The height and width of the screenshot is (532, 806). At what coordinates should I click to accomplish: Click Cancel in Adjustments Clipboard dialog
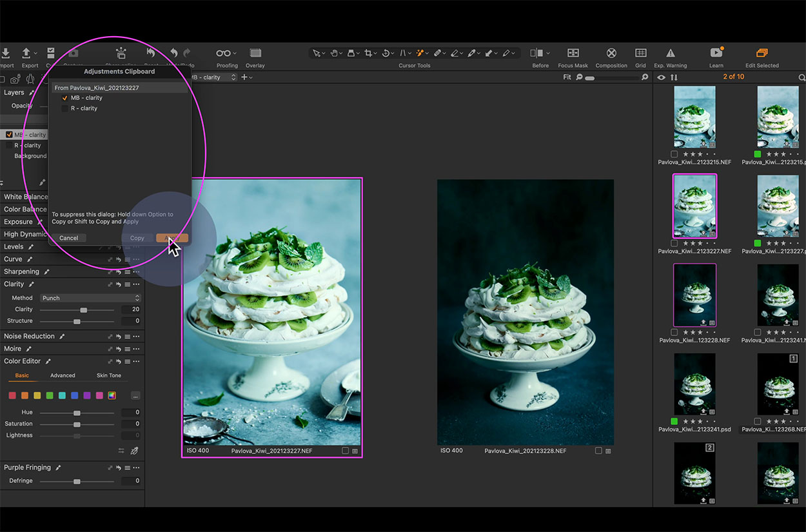click(68, 238)
